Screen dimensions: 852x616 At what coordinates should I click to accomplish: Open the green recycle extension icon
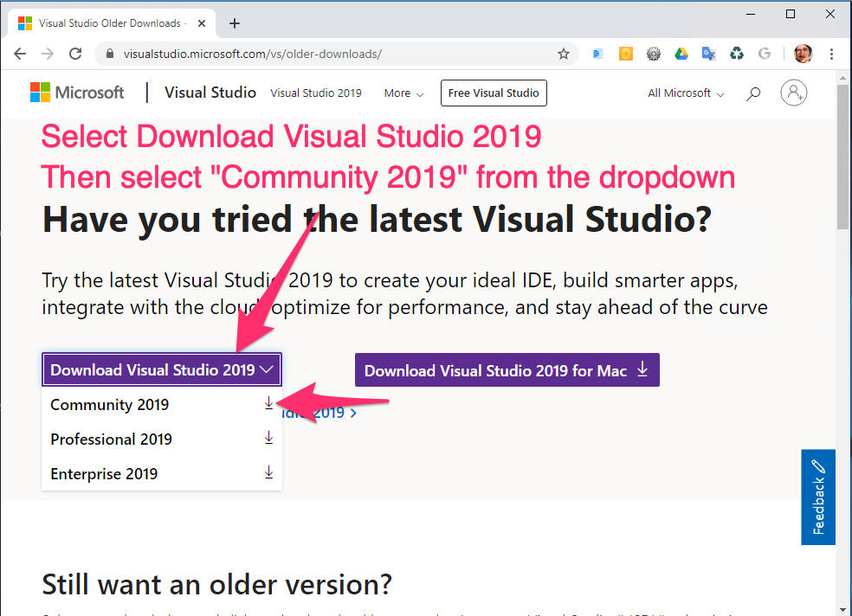pos(736,54)
